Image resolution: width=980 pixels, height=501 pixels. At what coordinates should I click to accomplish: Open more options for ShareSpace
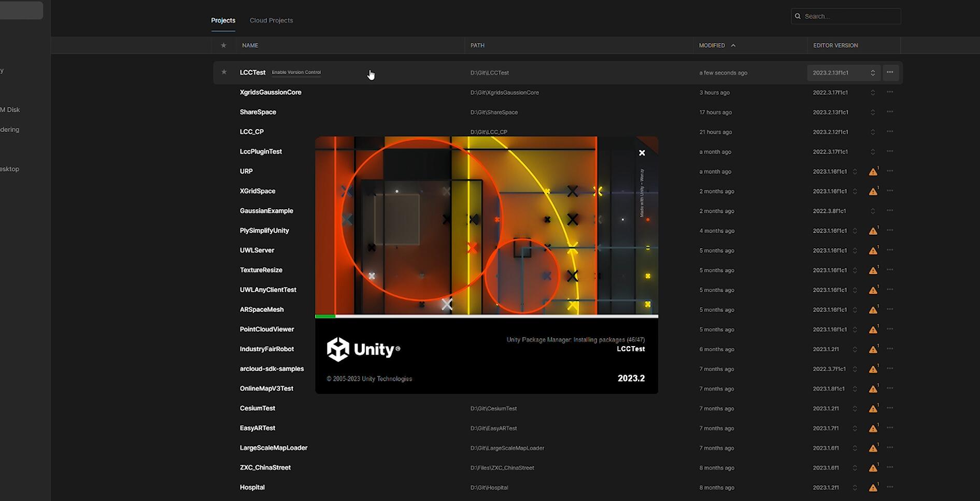tap(890, 111)
